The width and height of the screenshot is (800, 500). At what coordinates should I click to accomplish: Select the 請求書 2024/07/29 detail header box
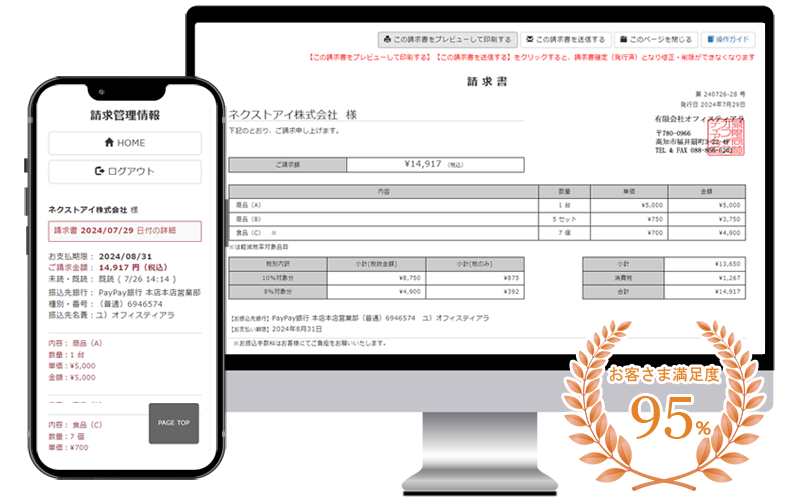[x=124, y=232]
